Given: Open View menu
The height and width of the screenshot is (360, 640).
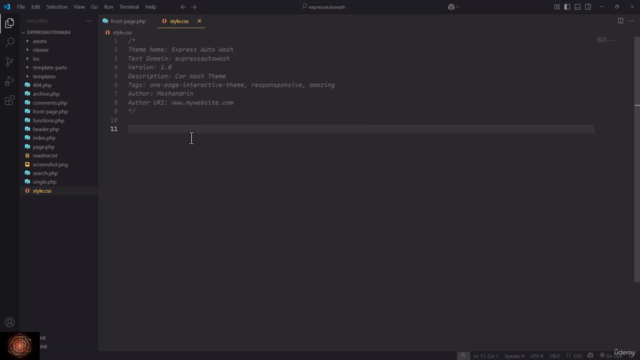Looking at the screenshot, I should [79, 7].
